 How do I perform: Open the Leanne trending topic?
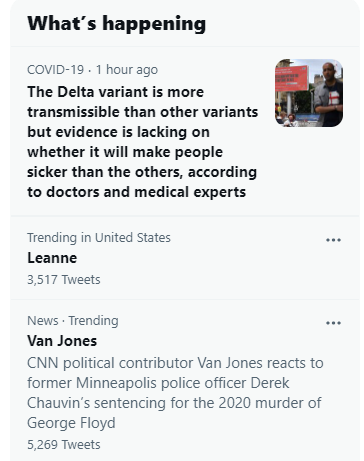52,258
